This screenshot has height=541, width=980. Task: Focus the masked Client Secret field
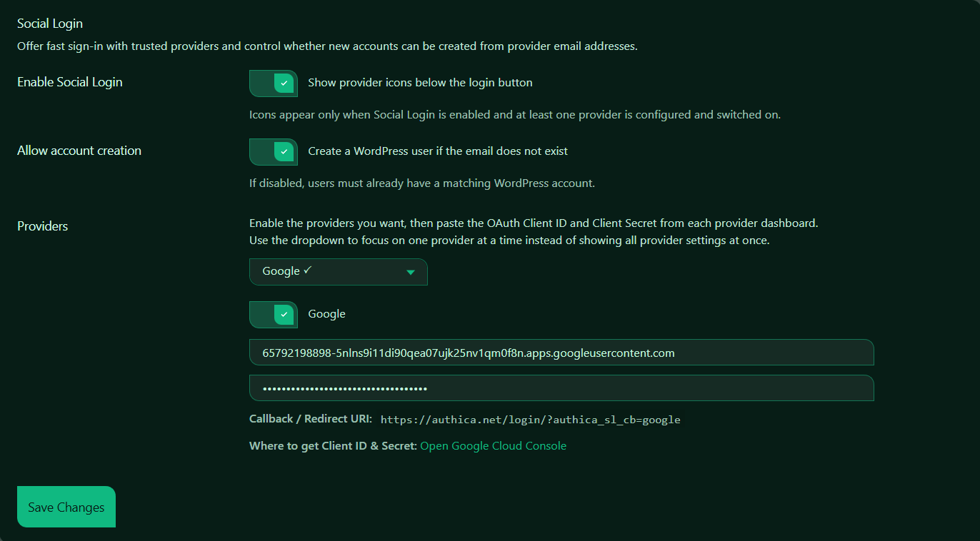561,388
